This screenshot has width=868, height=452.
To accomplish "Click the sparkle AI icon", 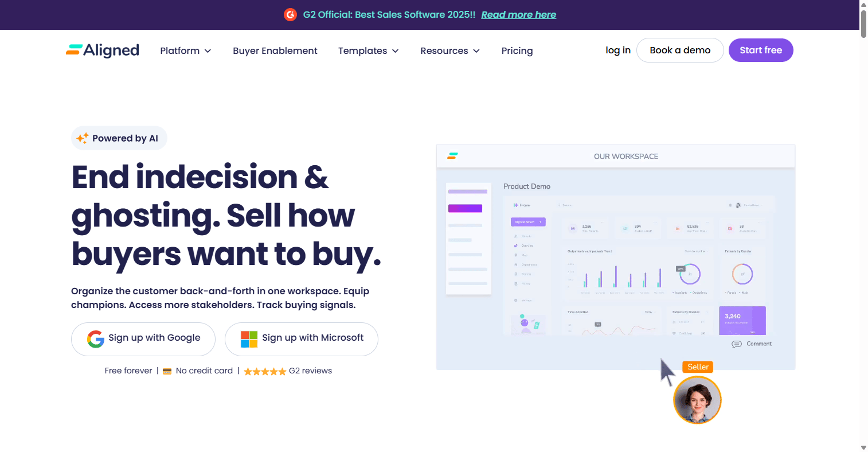I will pyautogui.click(x=83, y=138).
